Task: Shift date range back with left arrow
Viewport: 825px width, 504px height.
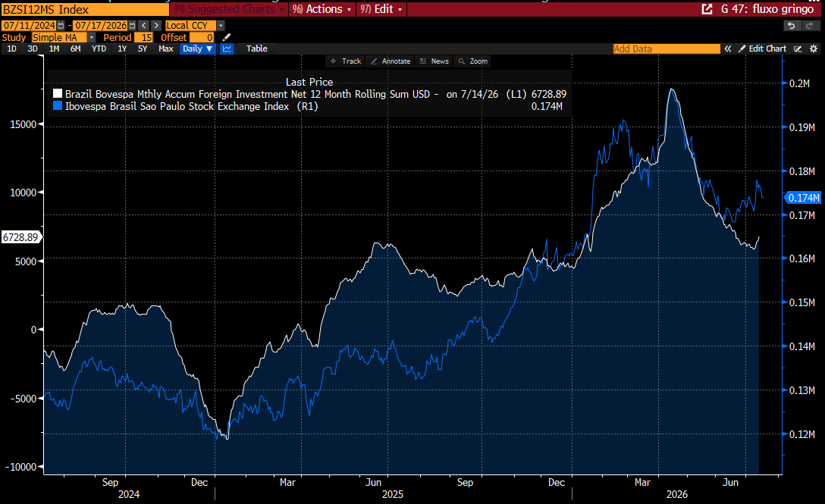Action: (143, 25)
